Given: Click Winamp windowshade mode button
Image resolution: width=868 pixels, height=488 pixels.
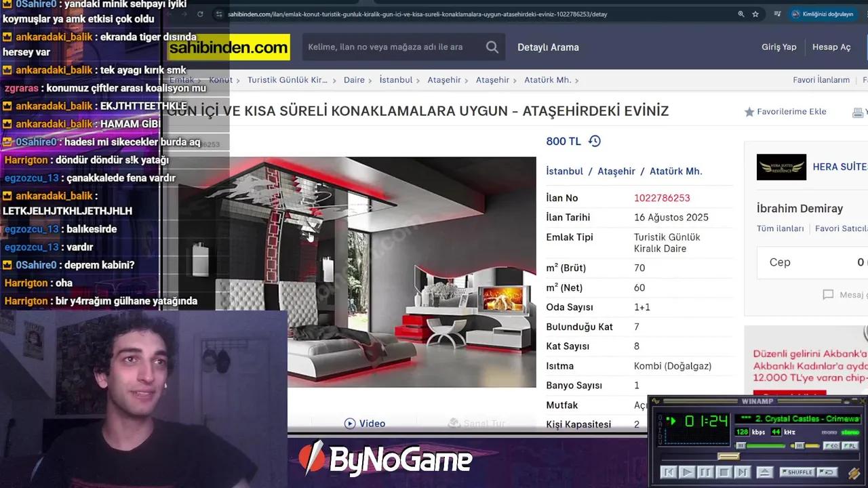Looking at the screenshot, I should pyautogui.click(x=854, y=401).
